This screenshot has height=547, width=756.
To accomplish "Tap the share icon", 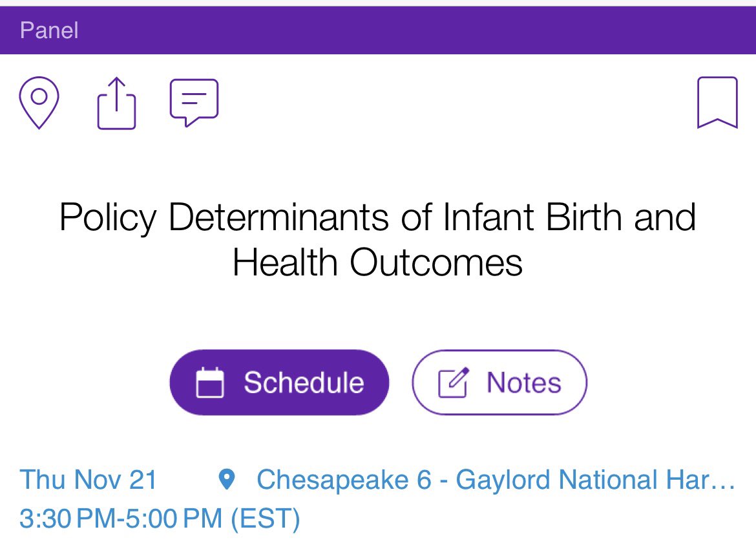I will (117, 103).
